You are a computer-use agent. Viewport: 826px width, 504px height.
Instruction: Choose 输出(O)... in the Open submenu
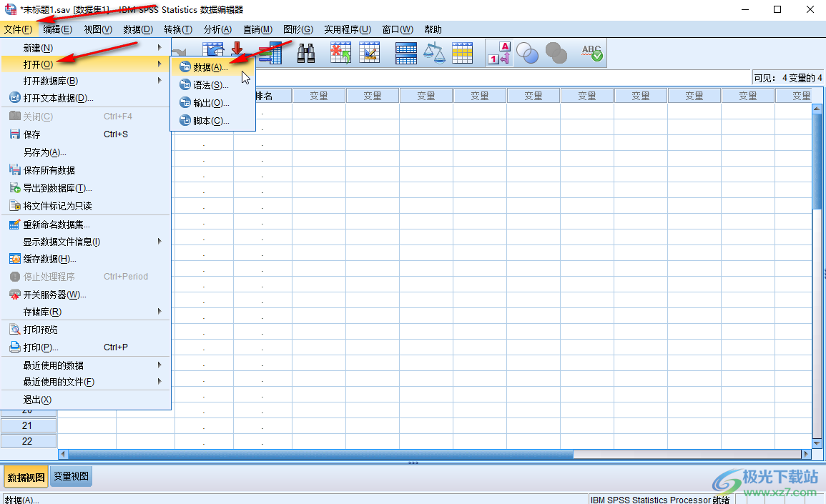coord(213,103)
